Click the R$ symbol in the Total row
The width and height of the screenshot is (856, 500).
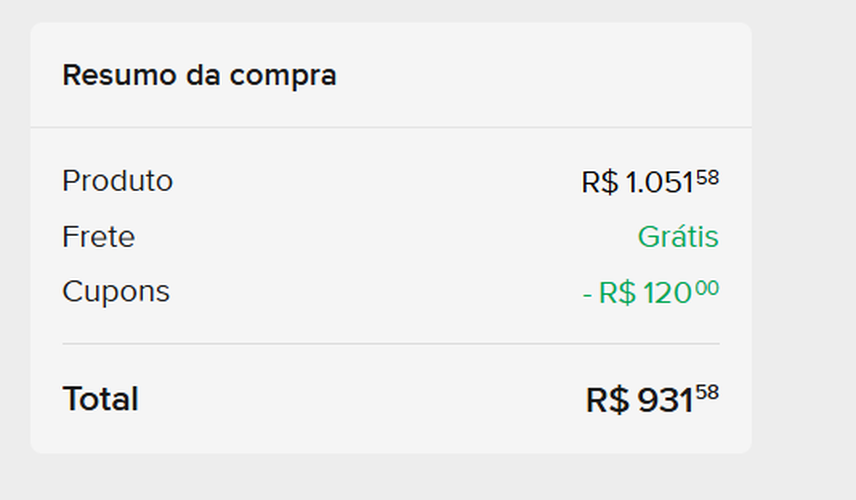[607, 401]
